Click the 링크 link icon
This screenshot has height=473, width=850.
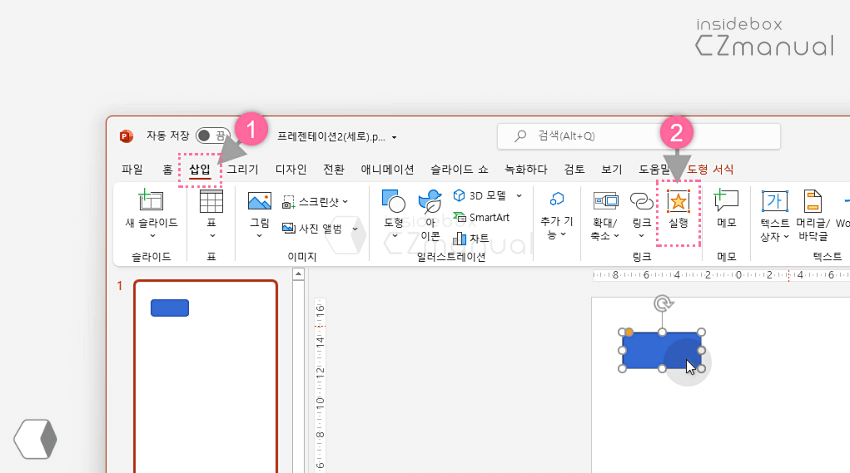point(641,201)
